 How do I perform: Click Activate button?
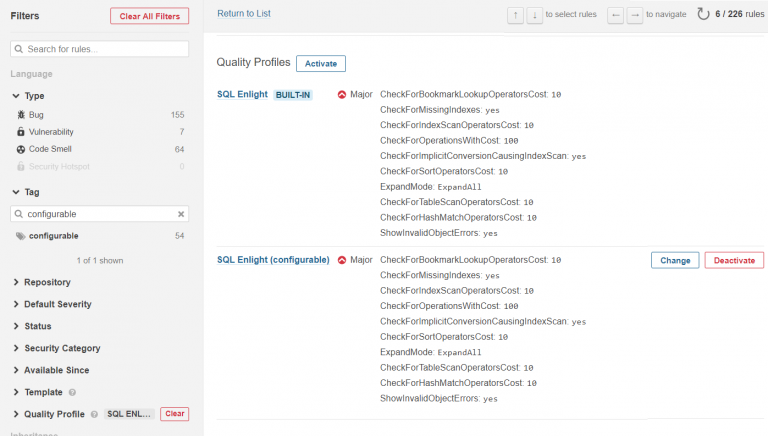(321, 64)
